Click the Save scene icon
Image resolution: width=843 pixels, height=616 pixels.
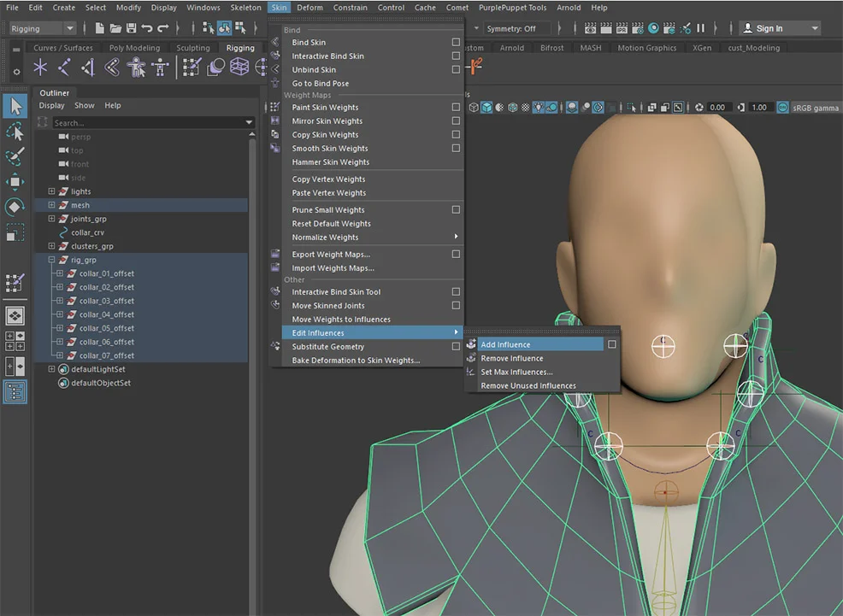coord(131,28)
